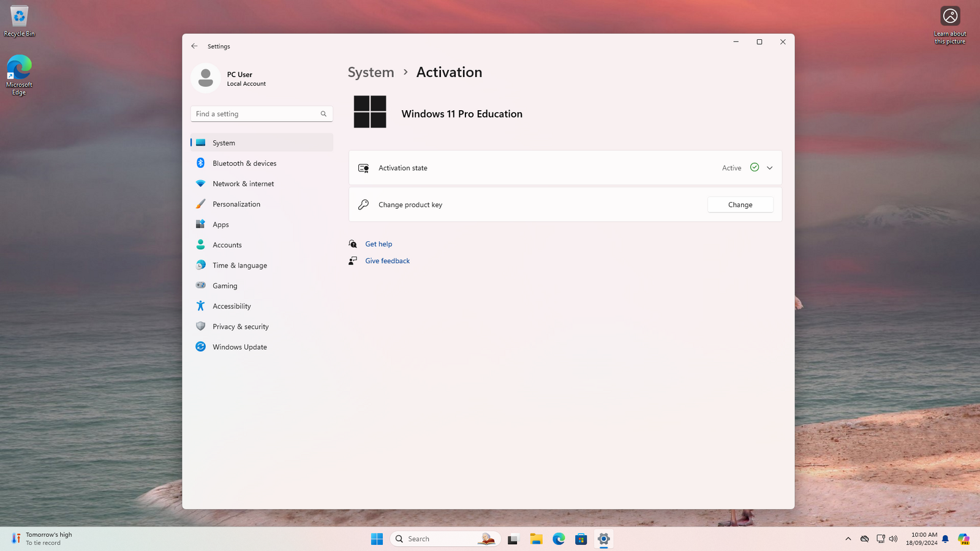Open Windows Update page

(x=262, y=347)
